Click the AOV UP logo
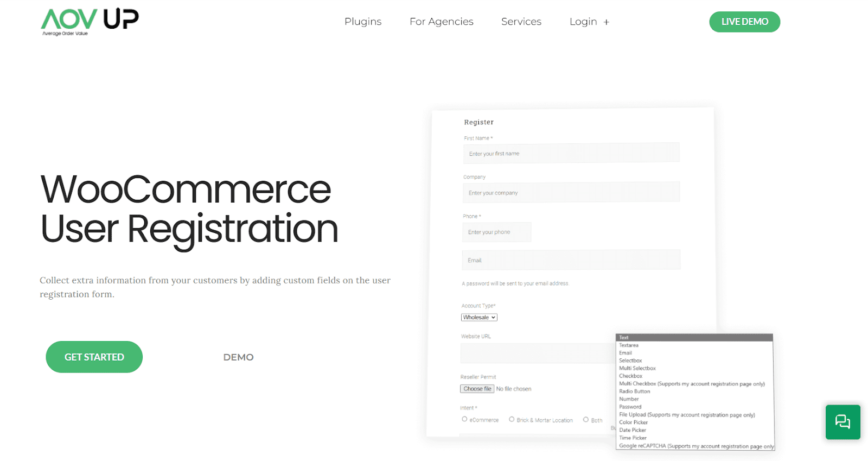Image resolution: width=868 pixels, height=461 pixels. (90, 22)
